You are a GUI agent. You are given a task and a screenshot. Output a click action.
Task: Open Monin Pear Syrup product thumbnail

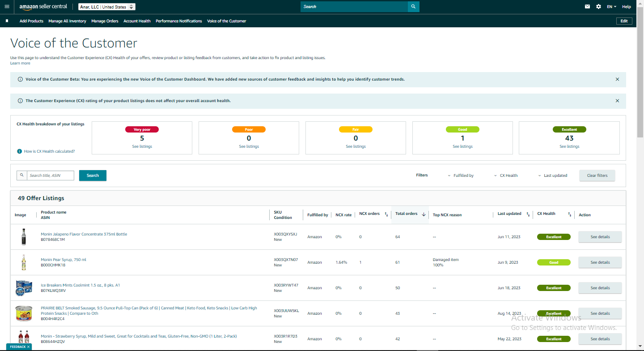[x=24, y=262]
